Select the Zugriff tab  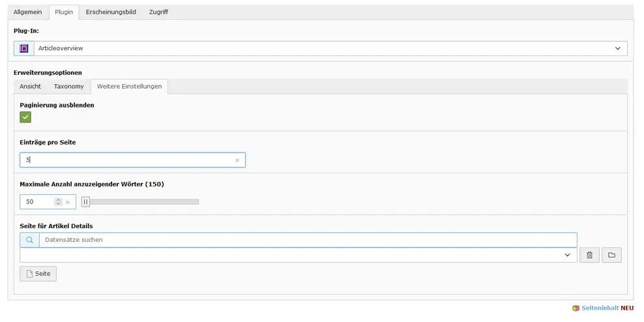(x=158, y=12)
